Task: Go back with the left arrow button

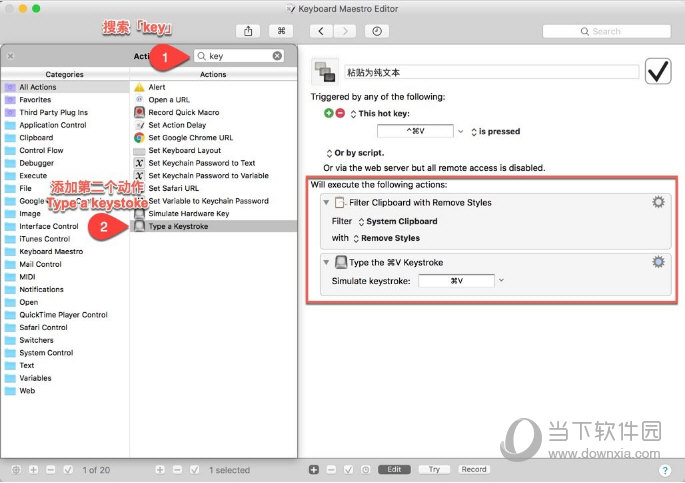Action: click(321, 31)
